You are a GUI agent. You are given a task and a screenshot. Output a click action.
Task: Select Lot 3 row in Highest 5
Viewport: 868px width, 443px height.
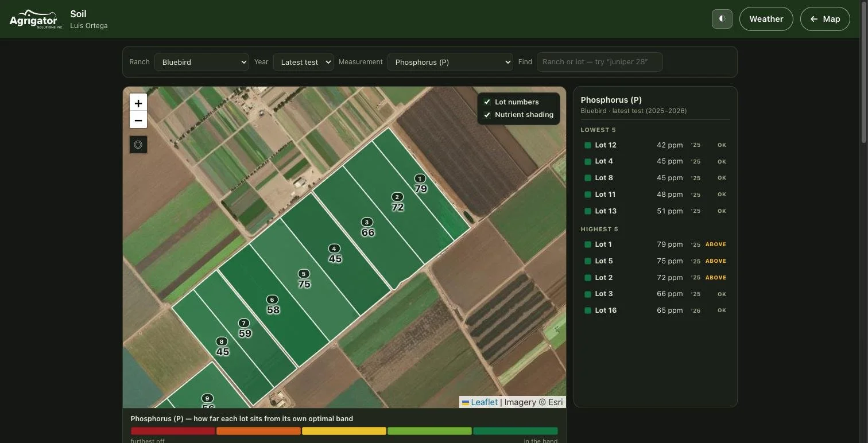[655, 294]
